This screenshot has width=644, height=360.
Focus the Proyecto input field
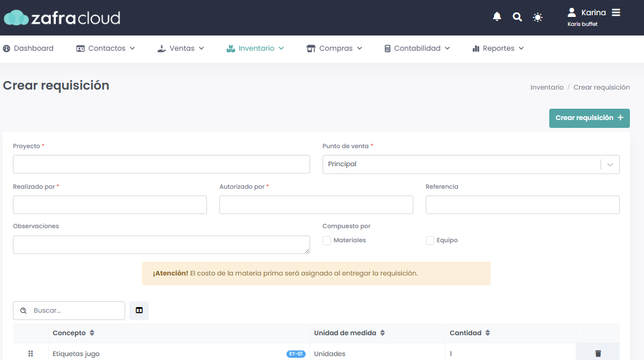(161, 164)
